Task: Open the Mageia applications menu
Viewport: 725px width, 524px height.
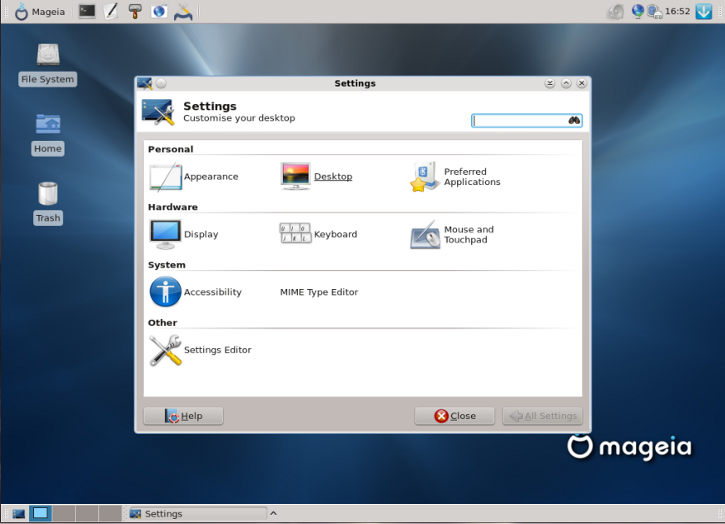Action: tap(40, 12)
